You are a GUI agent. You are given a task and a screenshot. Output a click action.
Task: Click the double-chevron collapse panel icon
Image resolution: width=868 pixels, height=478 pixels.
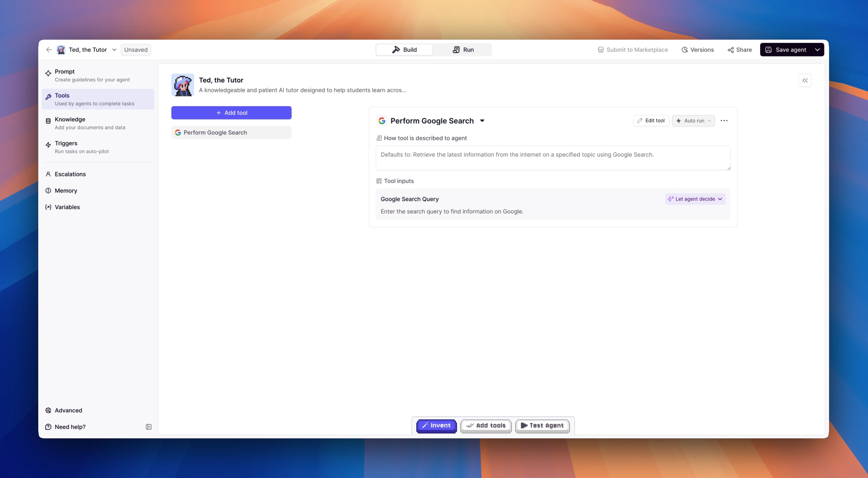tap(805, 80)
